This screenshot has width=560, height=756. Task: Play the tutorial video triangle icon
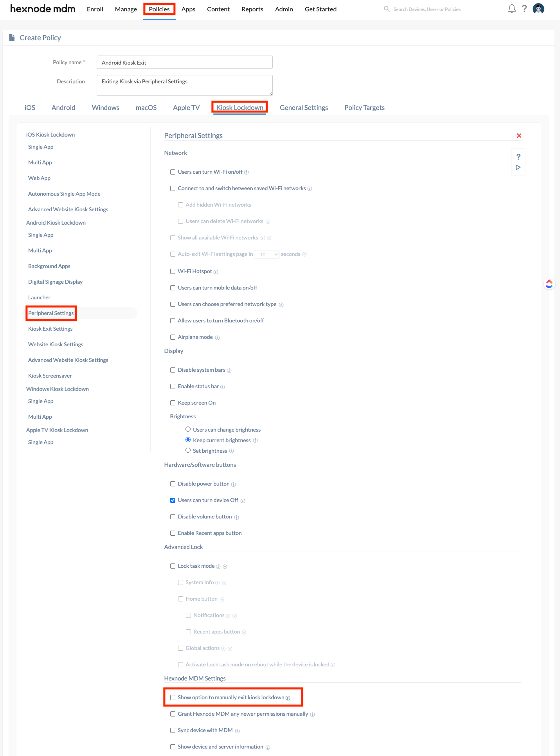pos(518,167)
